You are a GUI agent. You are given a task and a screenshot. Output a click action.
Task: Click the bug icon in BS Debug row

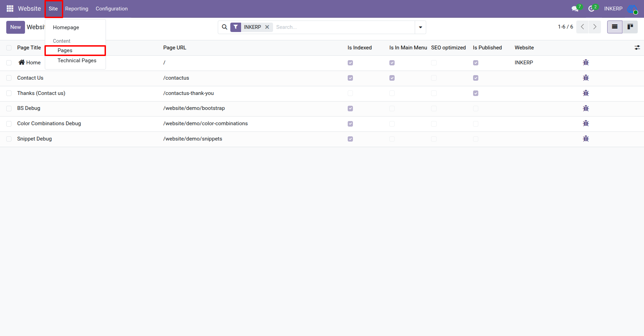click(x=586, y=108)
